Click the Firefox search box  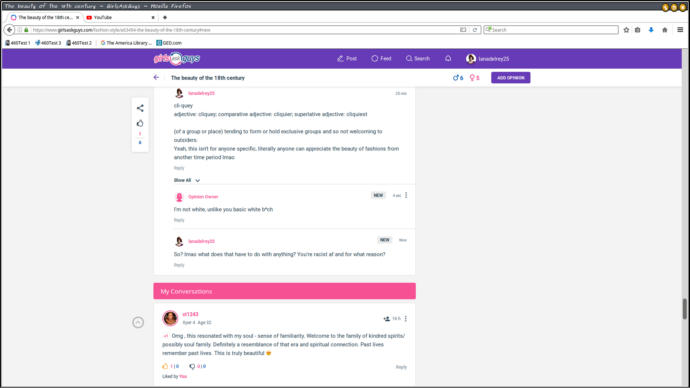point(551,30)
